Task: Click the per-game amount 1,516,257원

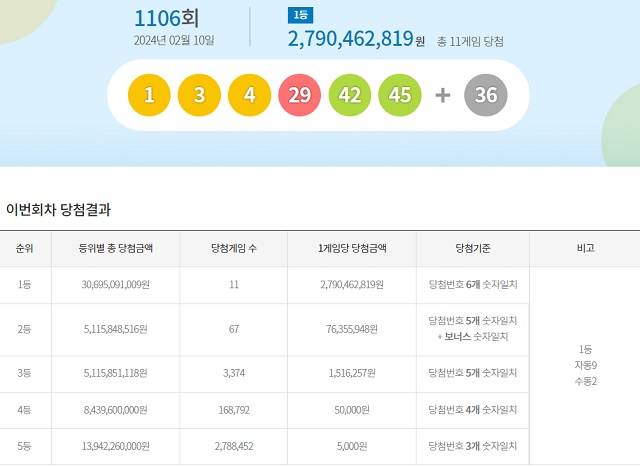Action: click(x=352, y=373)
